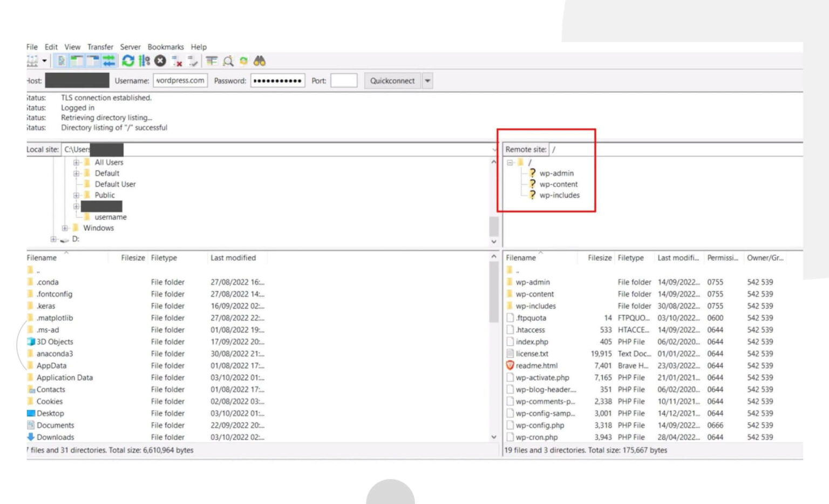Hide the local directory tree view

coord(77,60)
